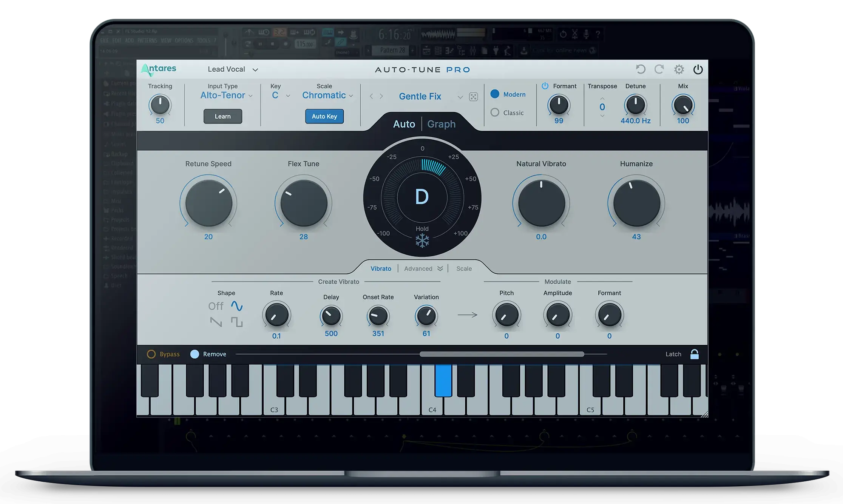The height and width of the screenshot is (504, 843).
Task: Click the Natural Vibrato knob
Action: [x=540, y=204]
